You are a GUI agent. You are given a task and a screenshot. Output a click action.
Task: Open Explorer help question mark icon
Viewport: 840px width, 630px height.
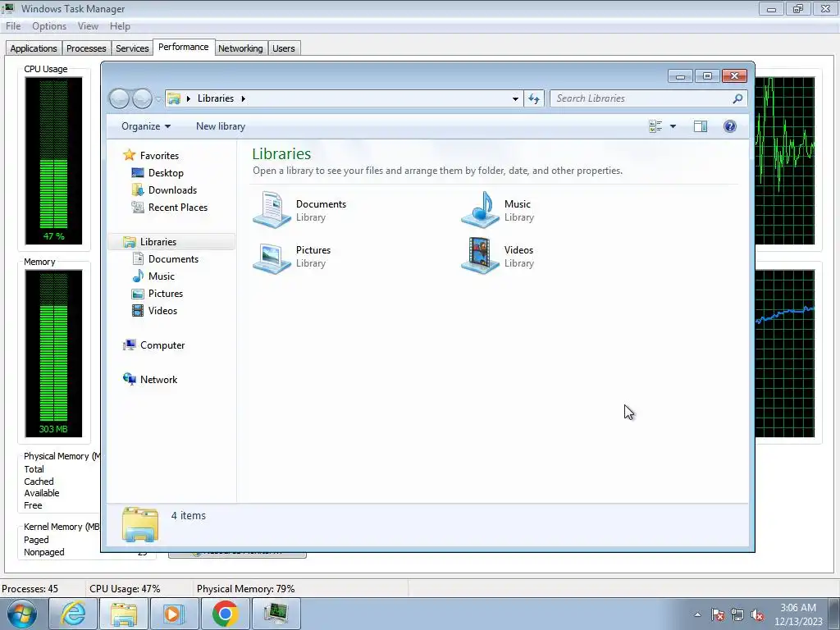[729, 126]
